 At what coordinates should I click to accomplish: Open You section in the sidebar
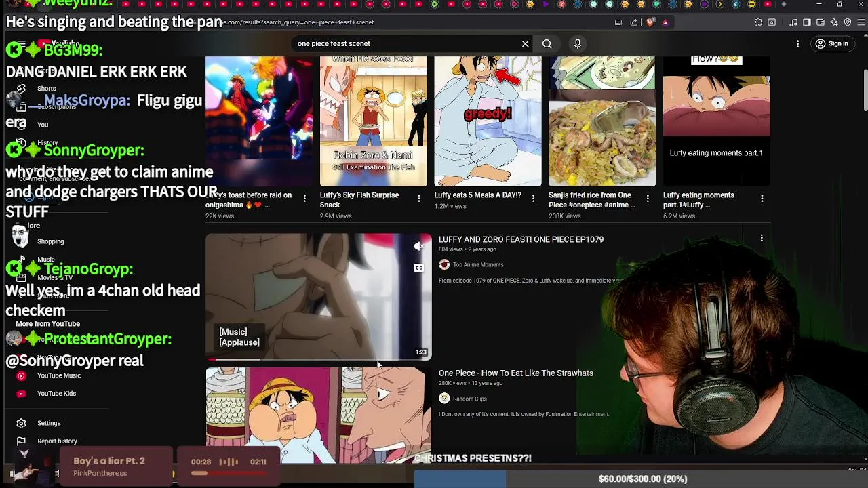tap(43, 125)
